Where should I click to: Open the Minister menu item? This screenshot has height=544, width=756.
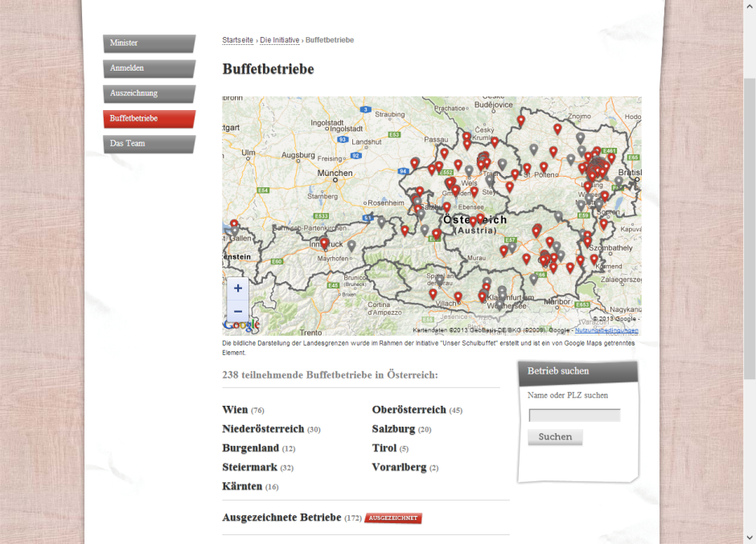(x=149, y=43)
